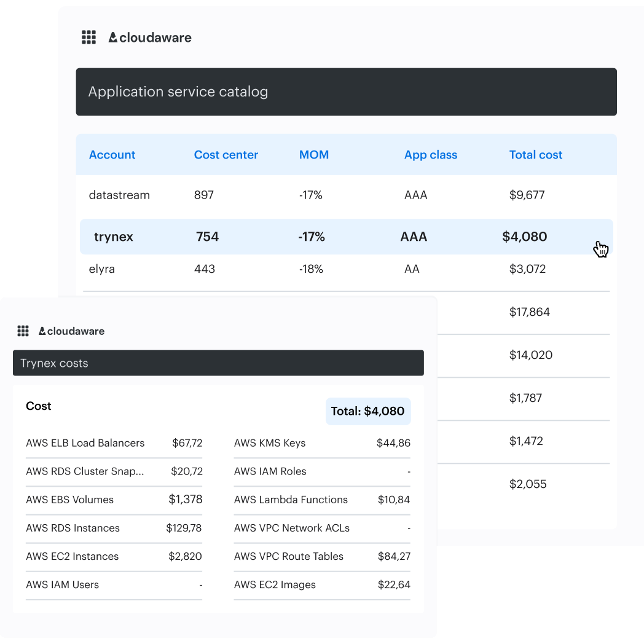Image resolution: width=644 pixels, height=644 pixels.
Task: Click the Application service catalog title bar
Action: click(346, 92)
